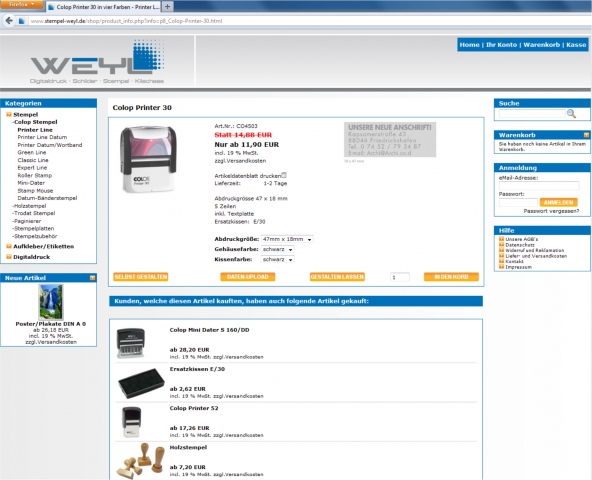Click the WEYL logo

click(x=97, y=62)
